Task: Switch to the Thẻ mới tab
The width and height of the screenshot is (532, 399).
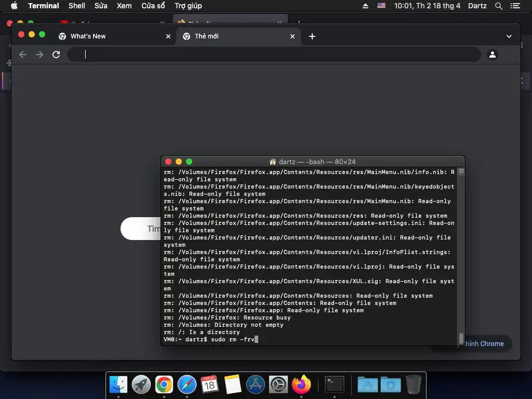Action: pos(237,36)
